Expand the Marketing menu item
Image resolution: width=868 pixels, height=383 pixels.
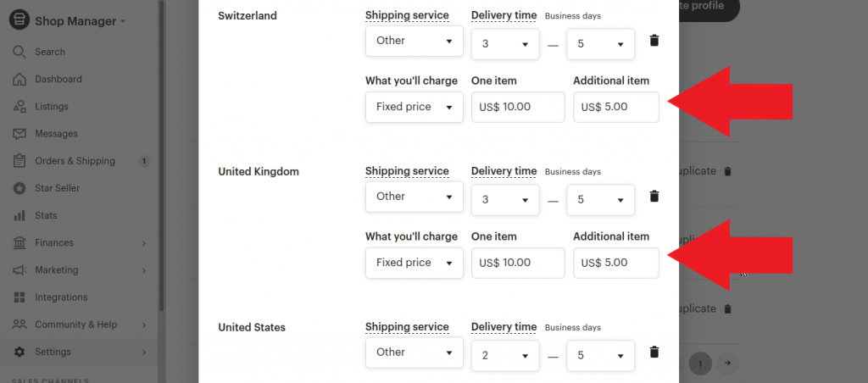pyautogui.click(x=80, y=270)
